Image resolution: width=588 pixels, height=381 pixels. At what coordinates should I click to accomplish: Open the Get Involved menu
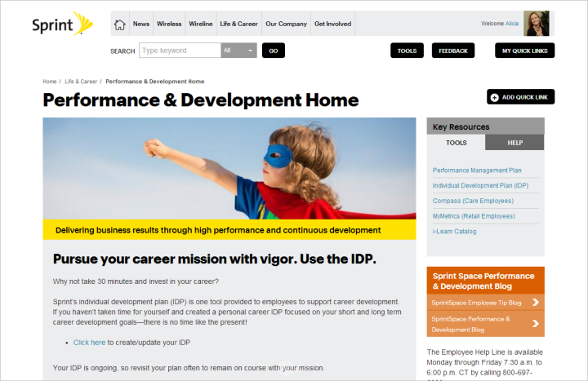point(333,24)
